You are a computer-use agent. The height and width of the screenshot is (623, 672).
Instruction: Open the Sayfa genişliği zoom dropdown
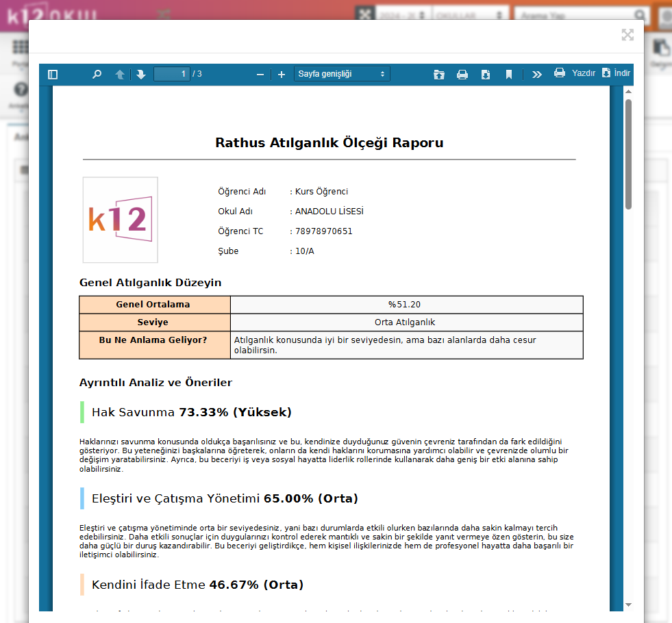(342, 74)
